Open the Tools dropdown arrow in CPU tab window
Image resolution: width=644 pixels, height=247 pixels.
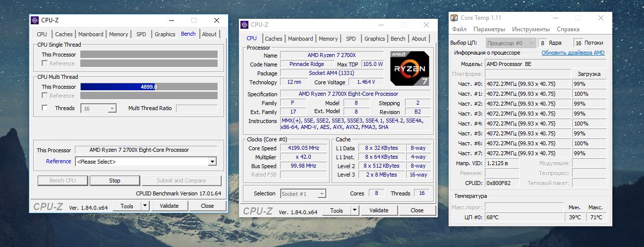[x=354, y=210]
